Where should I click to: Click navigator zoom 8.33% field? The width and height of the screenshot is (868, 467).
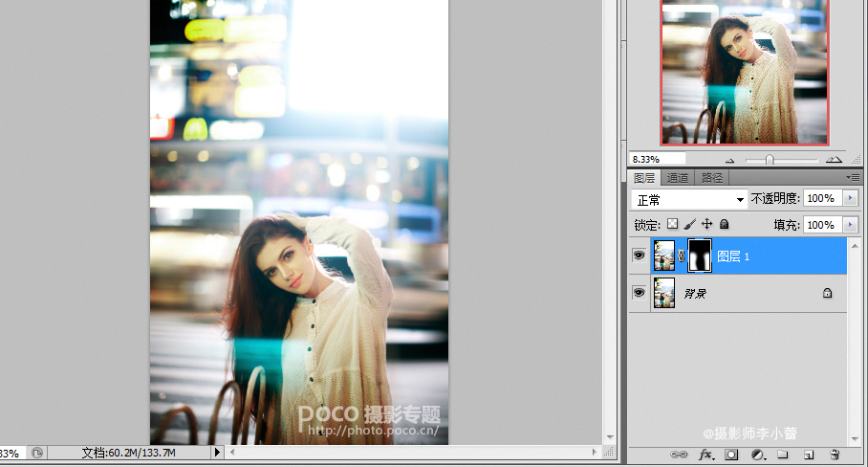pyautogui.click(x=657, y=159)
